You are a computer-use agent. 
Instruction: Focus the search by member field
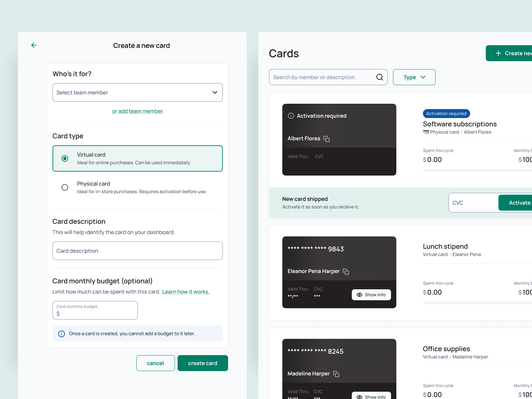pyautogui.click(x=328, y=77)
